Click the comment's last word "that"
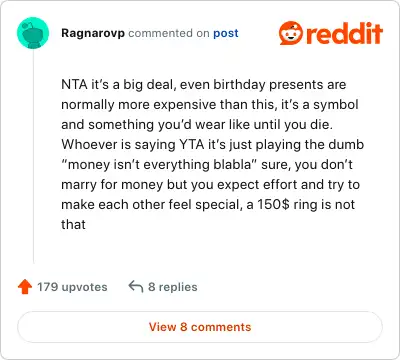Screen dimensions: 400x360 click(73, 224)
